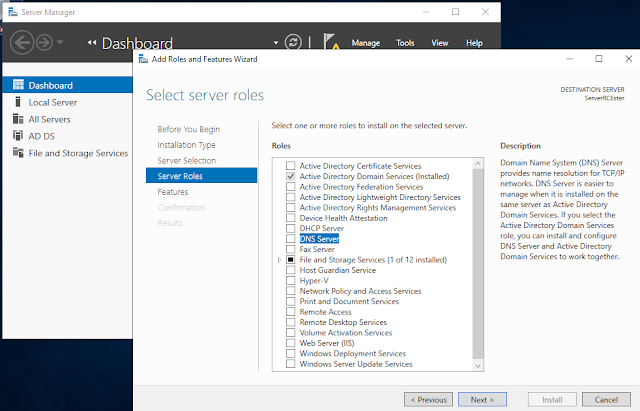The width and height of the screenshot is (640, 411).
Task: Click the breadcrumb chevrons before Dashboard
Action: click(92, 42)
